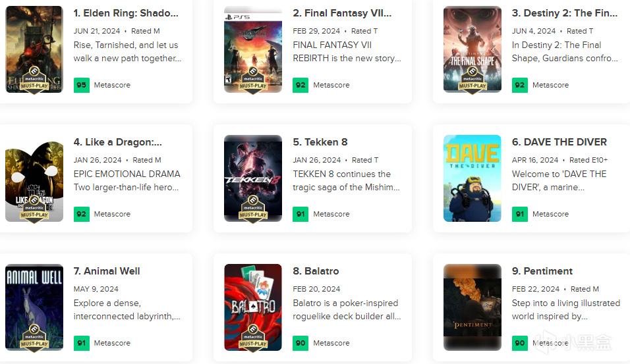Click the 95 Metascore badge for Elden Ring
The height and width of the screenshot is (364, 630).
pos(82,85)
